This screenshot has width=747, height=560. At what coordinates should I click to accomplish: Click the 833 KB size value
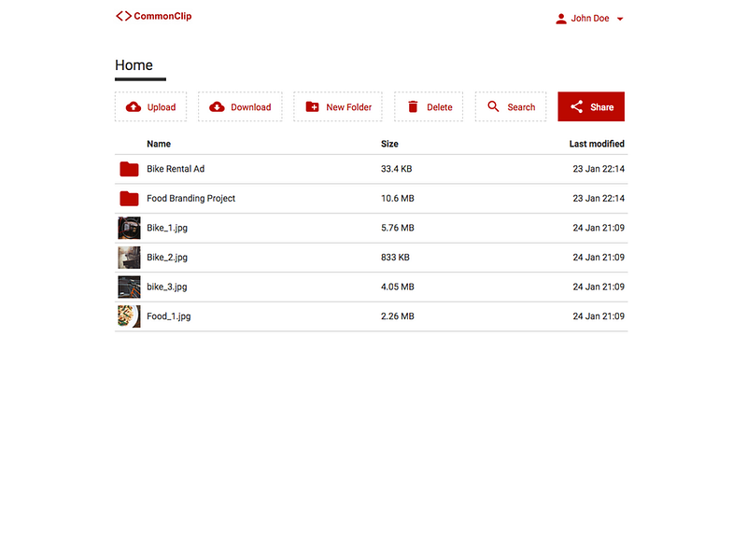(x=395, y=258)
